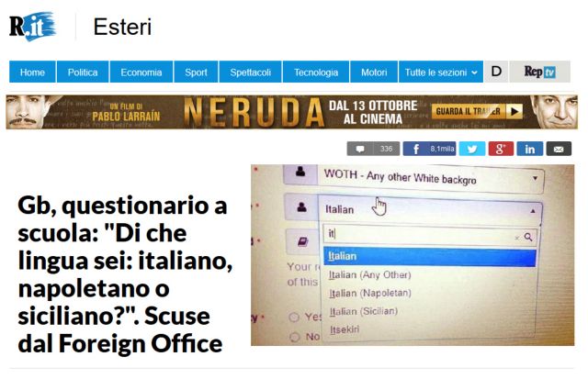Open the questionnaire article photo
This screenshot has height=379, width=588.
point(413,255)
